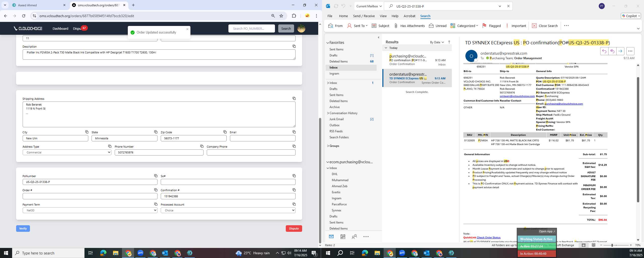Open the Send / Receive tab
Image resolution: width=644 pixels, height=258 pixels.
coord(364,16)
